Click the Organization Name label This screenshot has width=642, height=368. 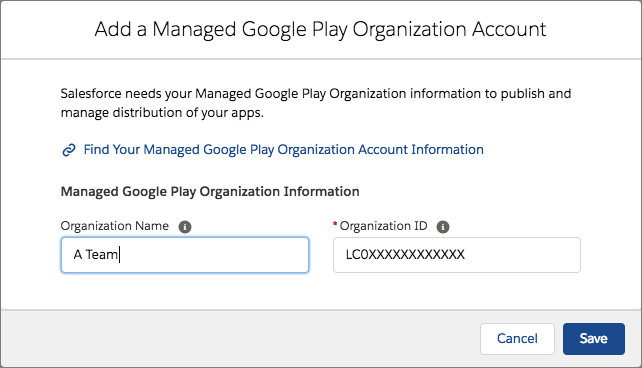tap(115, 226)
